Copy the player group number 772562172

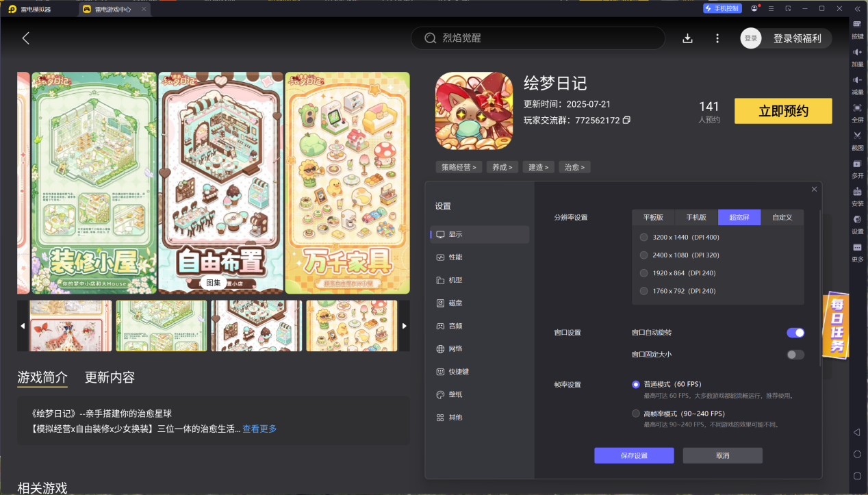[x=626, y=120]
